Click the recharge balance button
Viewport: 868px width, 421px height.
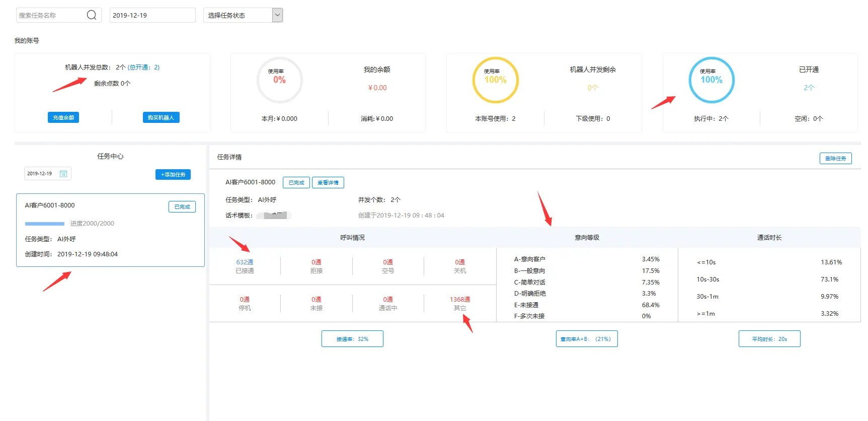tap(63, 117)
